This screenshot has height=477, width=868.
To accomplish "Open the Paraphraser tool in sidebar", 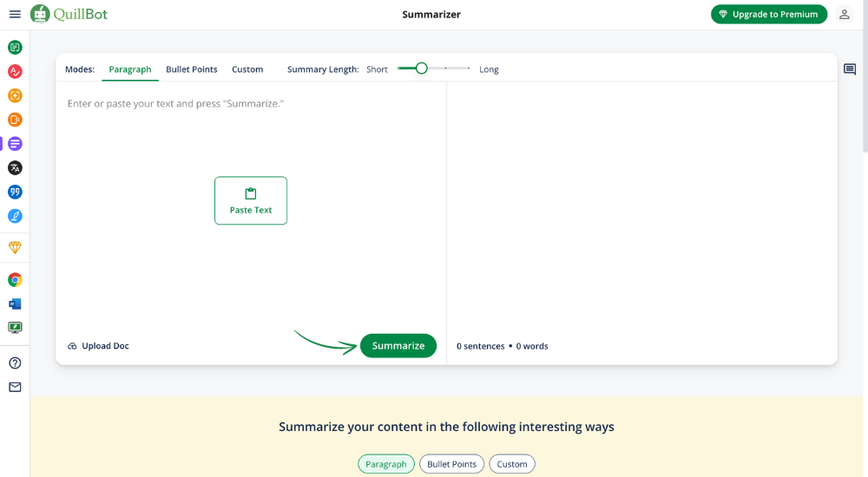I will coord(15,47).
